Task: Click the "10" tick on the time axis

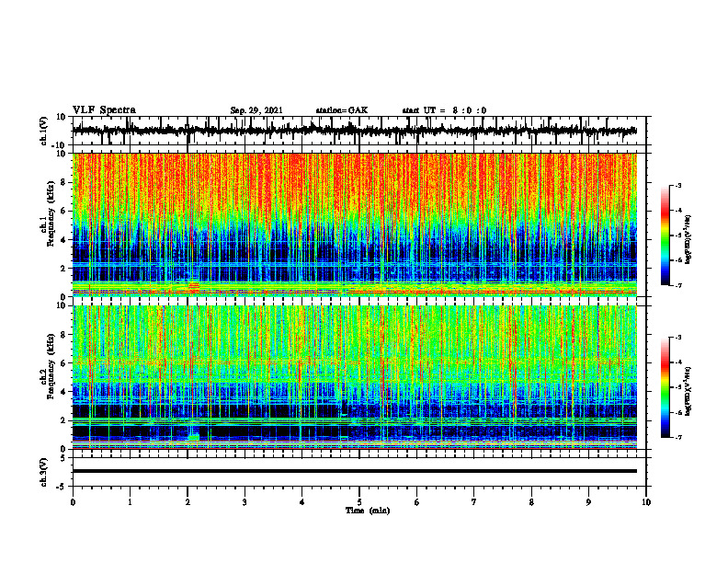Action: [x=646, y=502]
